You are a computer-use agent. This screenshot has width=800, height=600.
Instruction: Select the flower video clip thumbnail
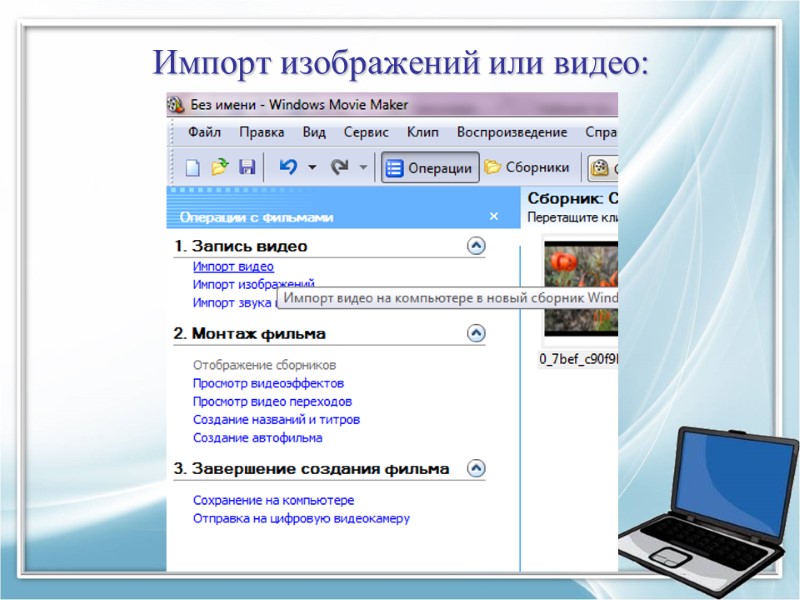point(581,289)
